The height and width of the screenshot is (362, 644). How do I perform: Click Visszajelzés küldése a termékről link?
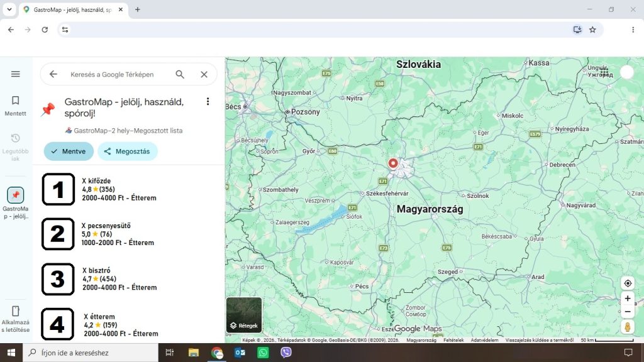[x=539, y=340]
